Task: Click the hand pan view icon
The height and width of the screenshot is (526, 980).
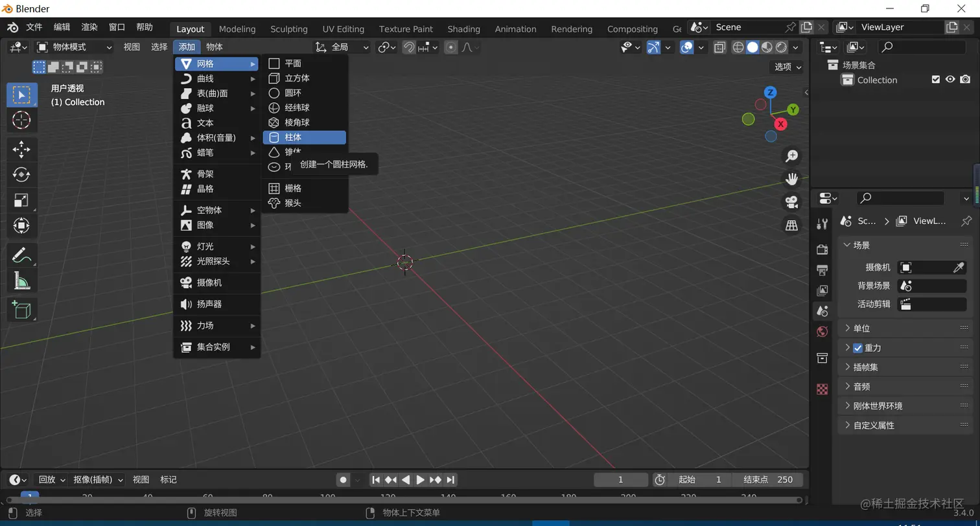Action: 791,179
